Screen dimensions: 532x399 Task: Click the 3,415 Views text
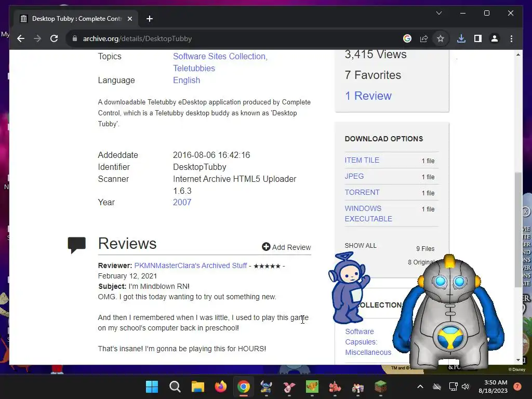[375, 54]
